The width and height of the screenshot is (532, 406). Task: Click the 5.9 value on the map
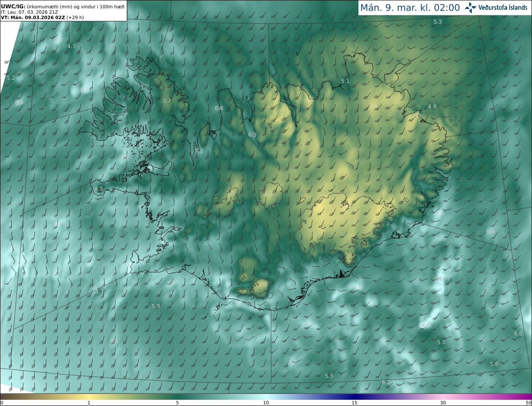click(x=156, y=306)
